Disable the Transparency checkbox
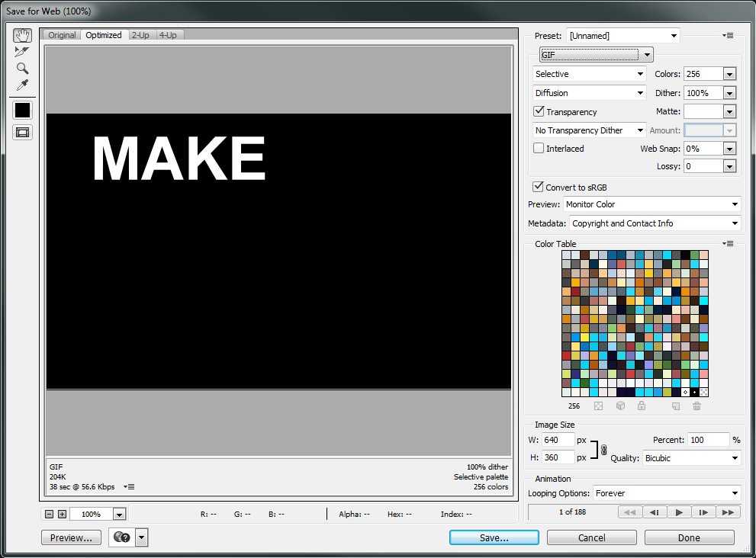 [539, 112]
